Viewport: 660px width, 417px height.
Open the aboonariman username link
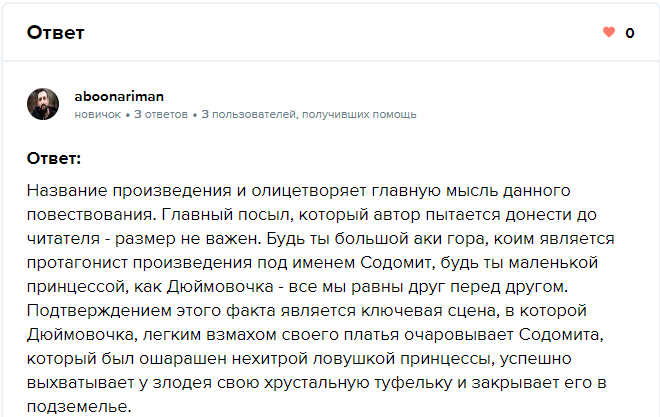pos(119,96)
